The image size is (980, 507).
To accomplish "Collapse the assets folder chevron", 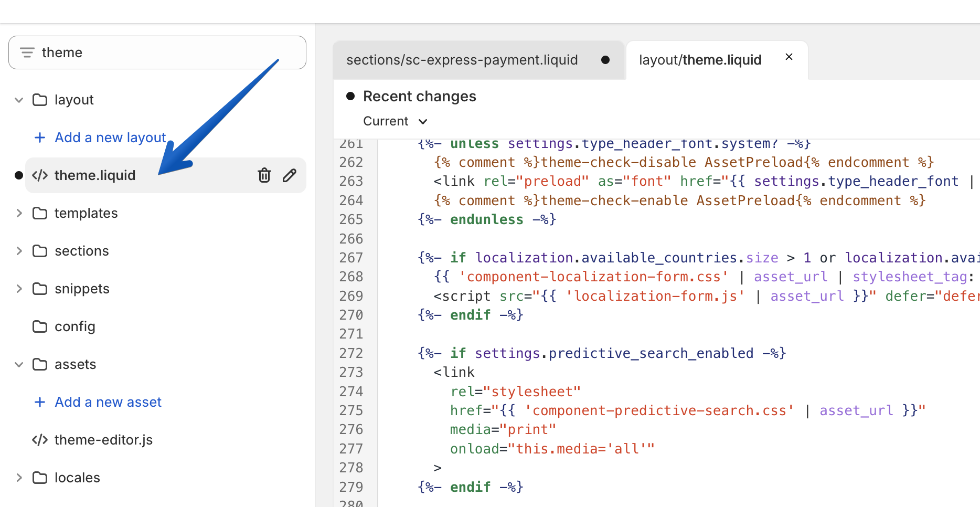I will [19, 364].
